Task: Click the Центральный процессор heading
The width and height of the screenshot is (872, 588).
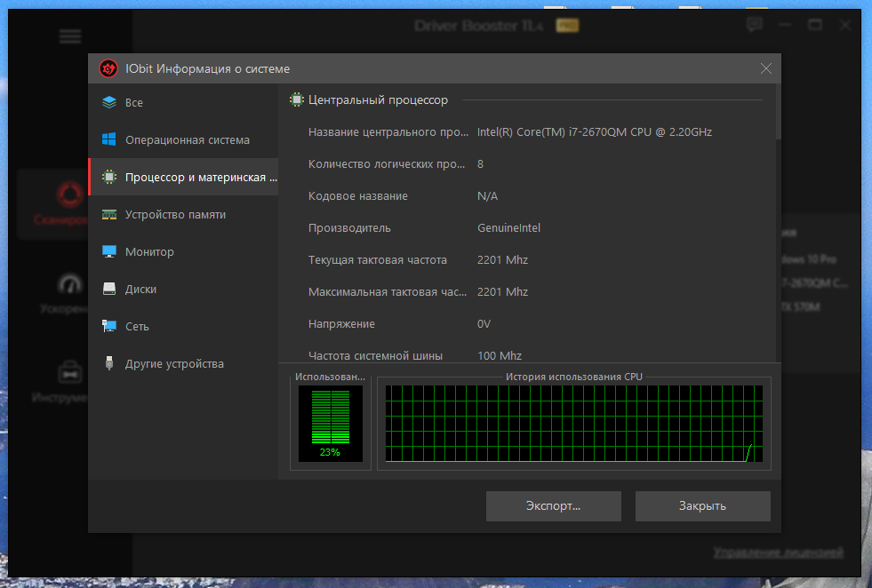Action: pyautogui.click(x=378, y=100)
